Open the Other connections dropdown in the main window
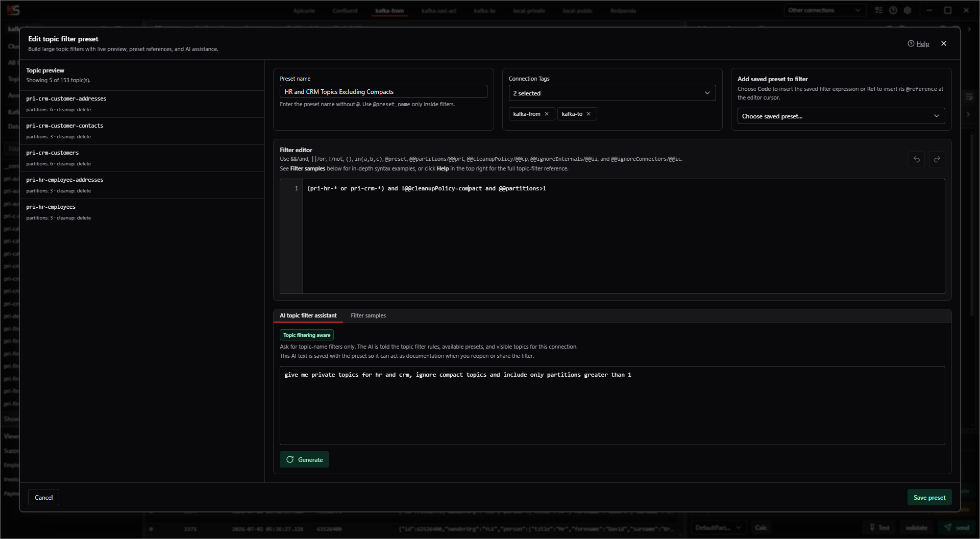The width and height of the screenshot is (980, 539). [824, 10]
